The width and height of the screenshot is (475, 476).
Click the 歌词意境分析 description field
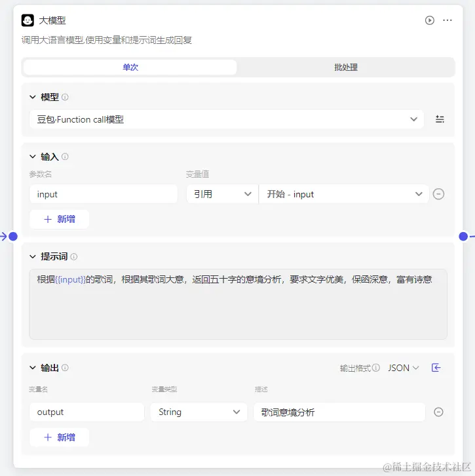tap(339, 412)
